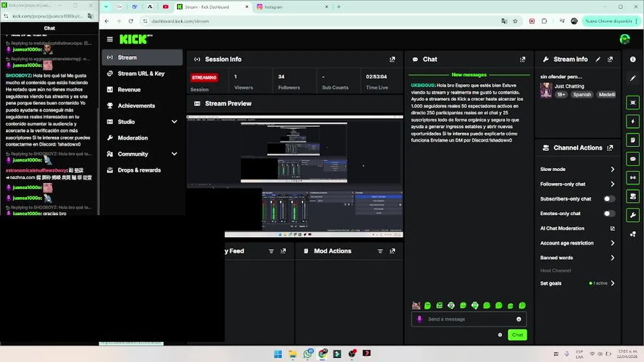
Task: Open Account age restriction options
Action: [x=578, y=243]
